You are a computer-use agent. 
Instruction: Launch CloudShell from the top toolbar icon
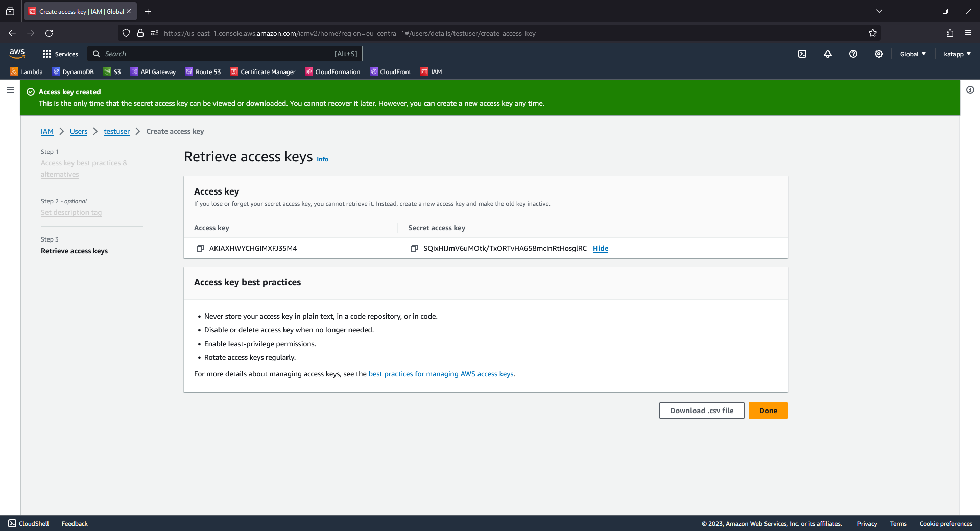coord(802,54)
